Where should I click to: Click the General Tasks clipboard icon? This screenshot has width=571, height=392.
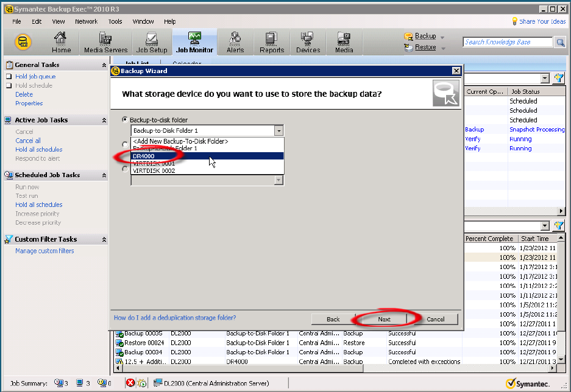(x=9, y=65)
